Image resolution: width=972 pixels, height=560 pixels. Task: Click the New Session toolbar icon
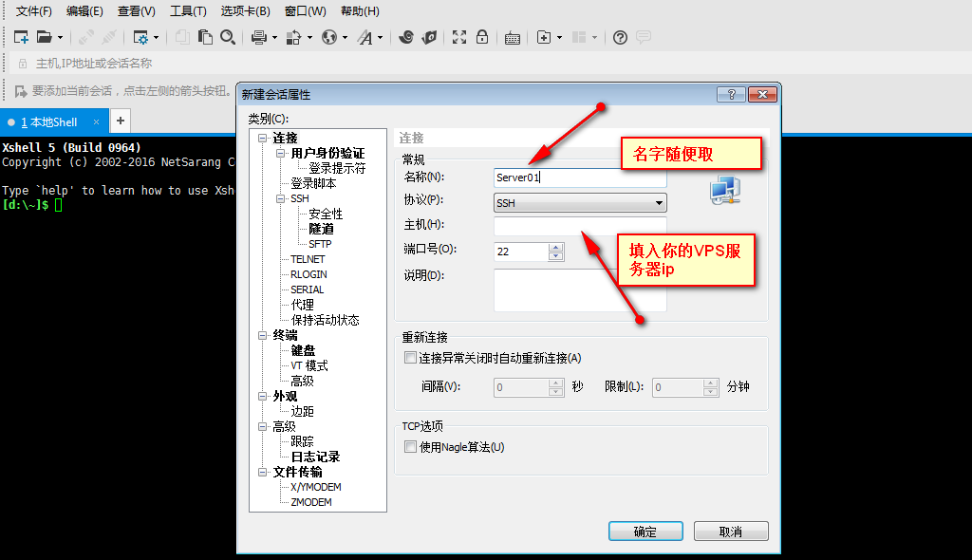(21, 37)
